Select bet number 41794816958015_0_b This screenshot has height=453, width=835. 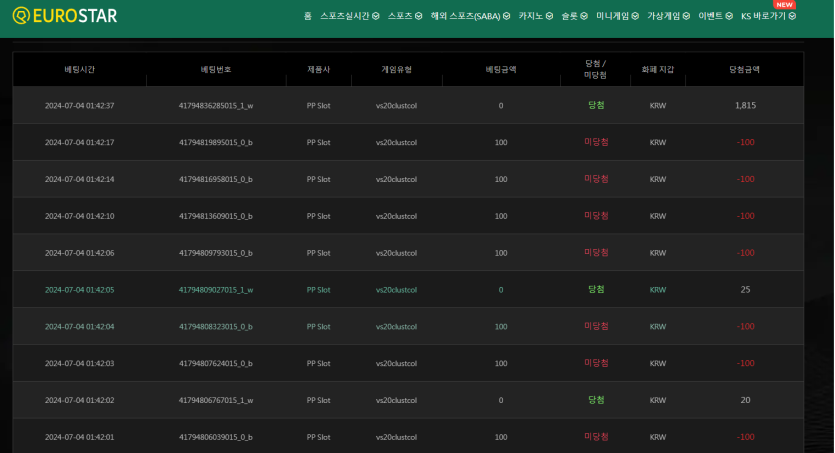pyautogui.click(x=216, y=179)
